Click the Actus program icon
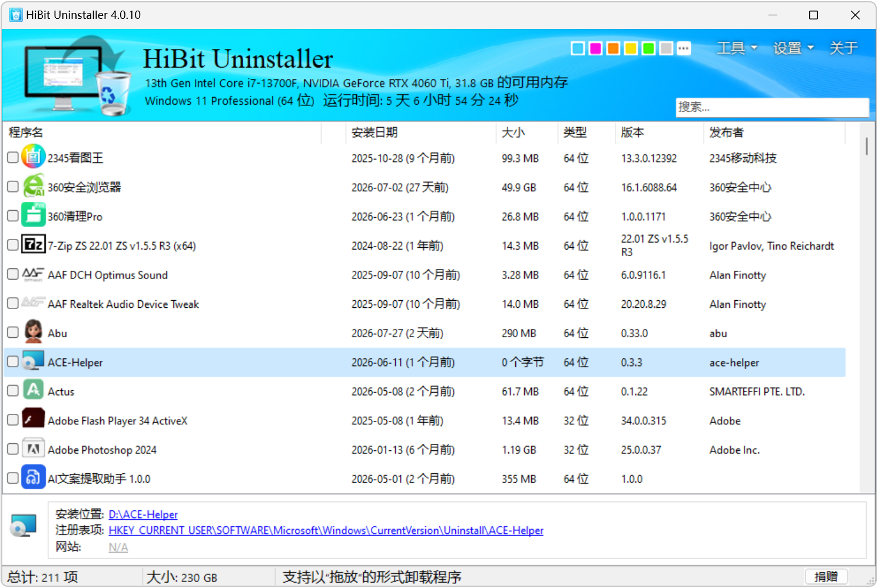The width and height of the screenshot is (878, 588). click(x=34, y=390)
